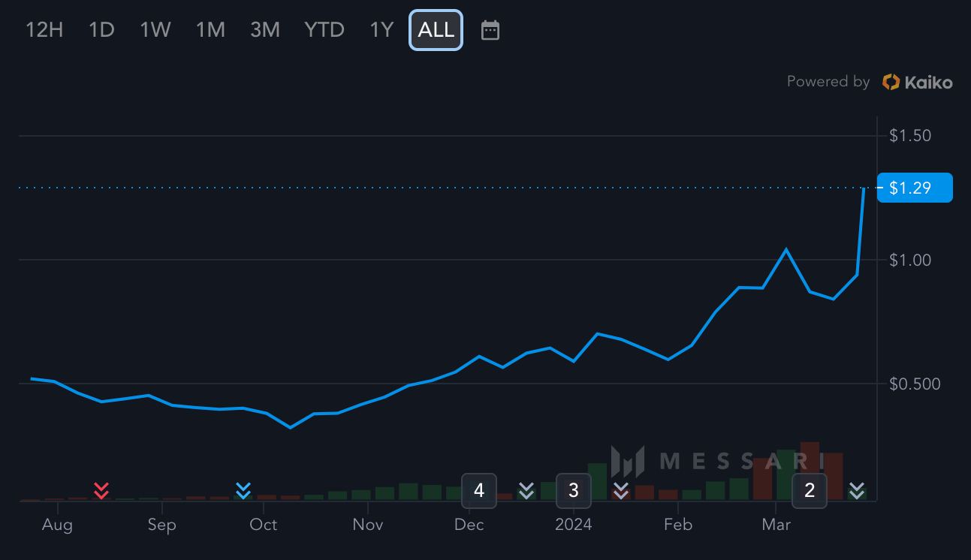Click the $0.500 axis label

(914, 384)
